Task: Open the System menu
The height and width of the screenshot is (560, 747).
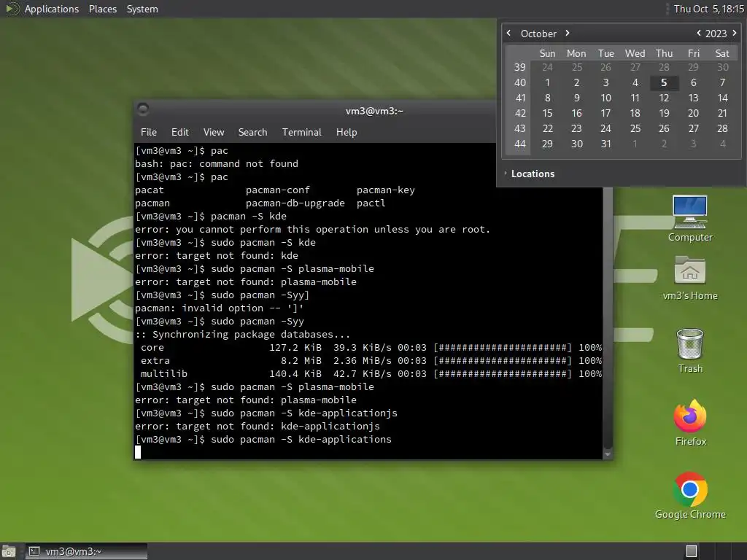Action: 142,9
